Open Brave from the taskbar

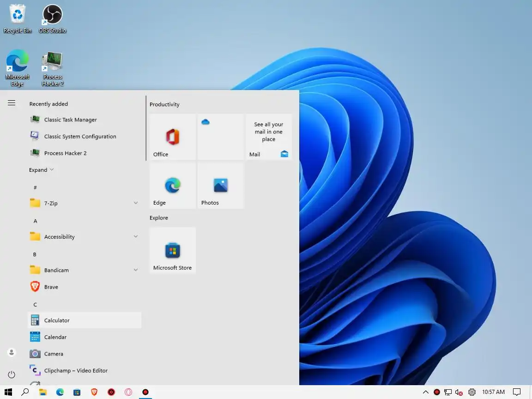pyautogui.click(x=94, y=392)
